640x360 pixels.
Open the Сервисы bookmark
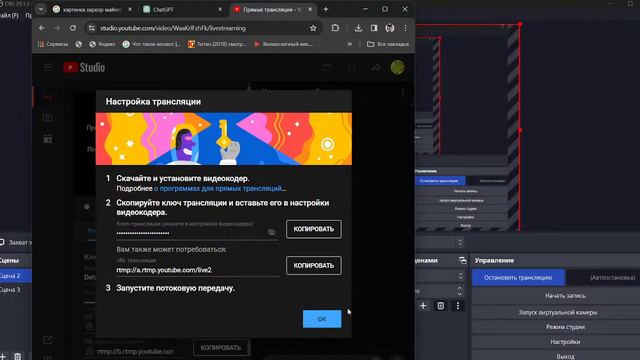coord(53,44)
